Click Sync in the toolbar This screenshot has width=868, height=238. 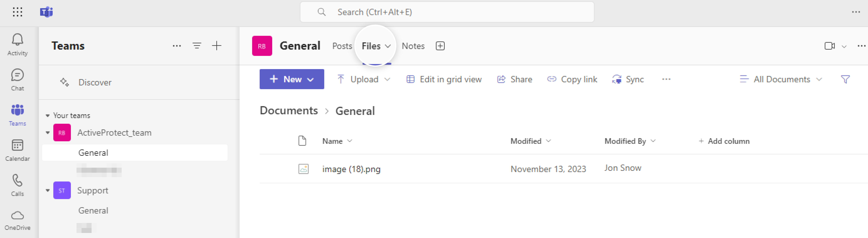tap(628, 79)
